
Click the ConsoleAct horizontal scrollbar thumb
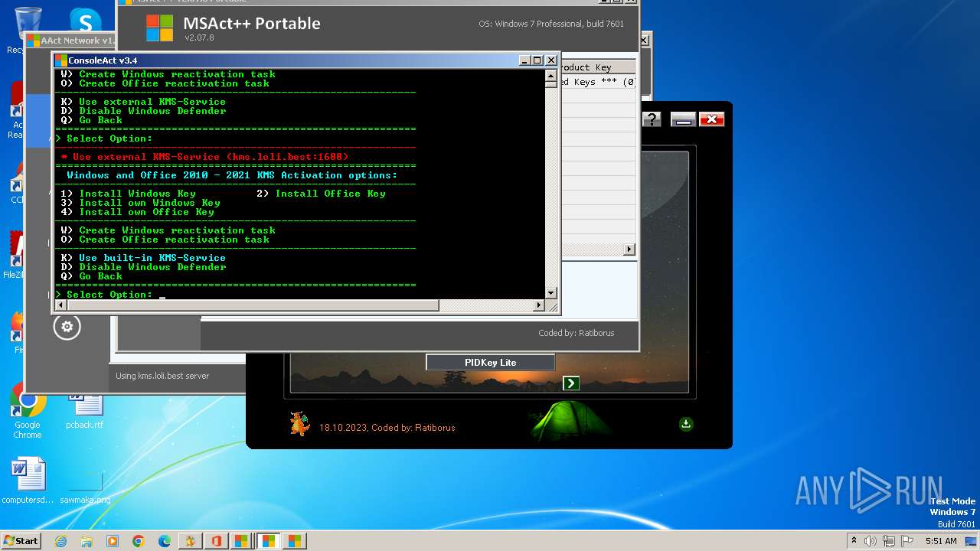(x=253, y=305)
